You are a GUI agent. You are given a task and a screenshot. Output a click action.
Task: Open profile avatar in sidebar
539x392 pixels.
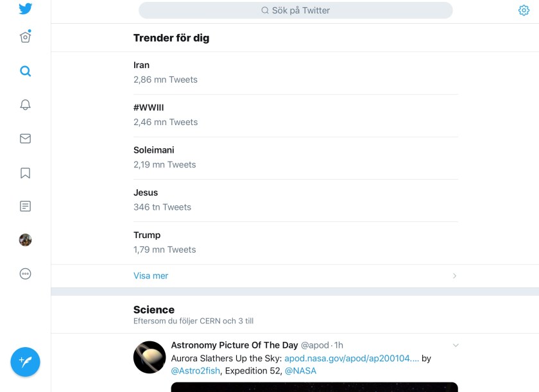pos(25,240)
